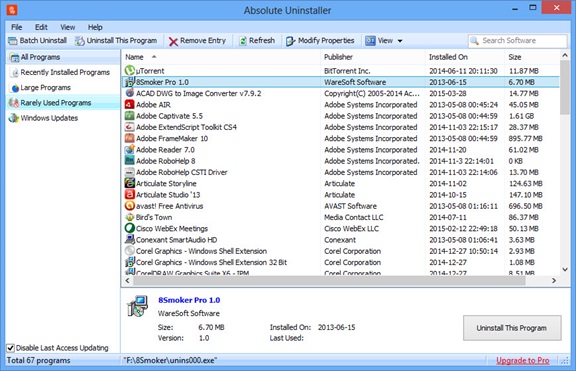Click the Search Software input field
The width and height of the screenshot is (576, 371).
click(x=518, y=41)
